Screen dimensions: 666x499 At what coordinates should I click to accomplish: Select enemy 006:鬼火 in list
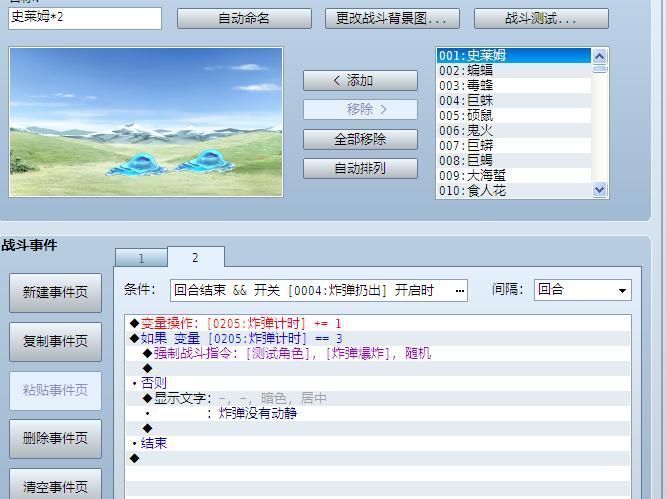514,130
